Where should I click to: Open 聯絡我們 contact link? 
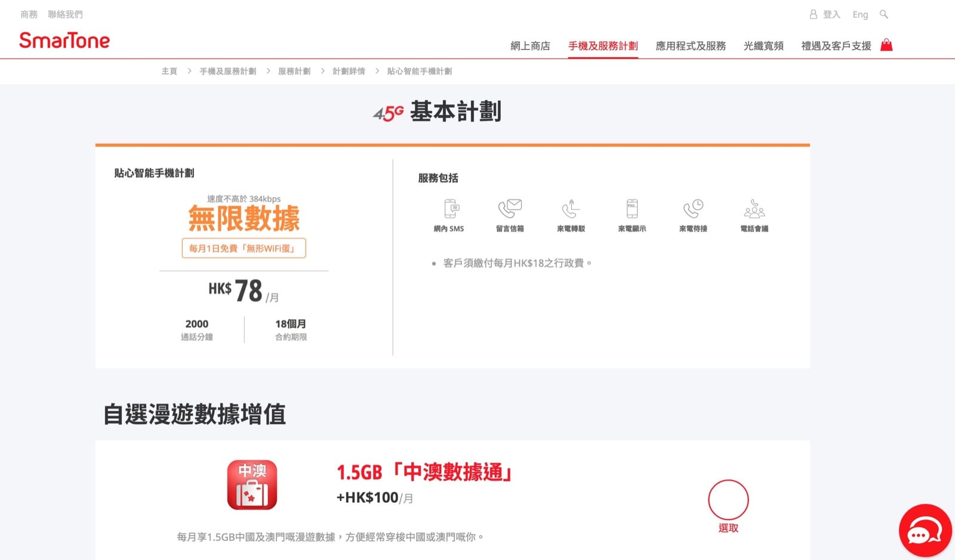pos(65,14)
